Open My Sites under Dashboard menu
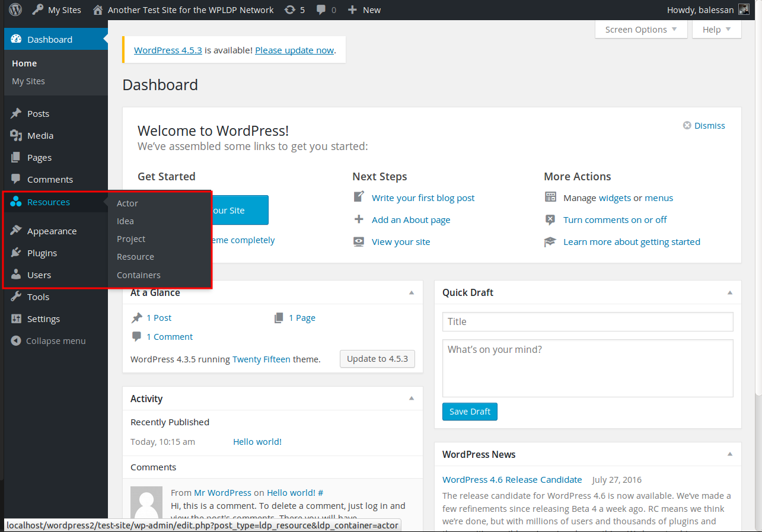The width and height of the screenshot is (762, 532). 28,81
